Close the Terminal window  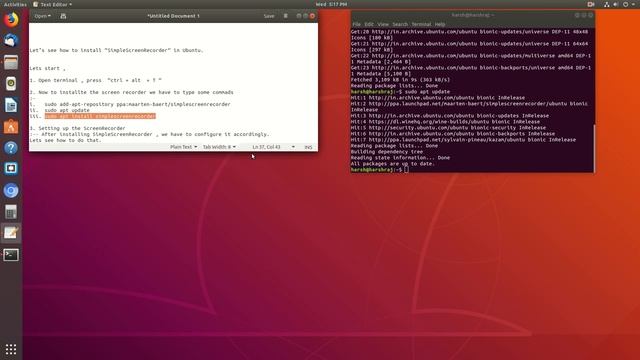(590, 15)
